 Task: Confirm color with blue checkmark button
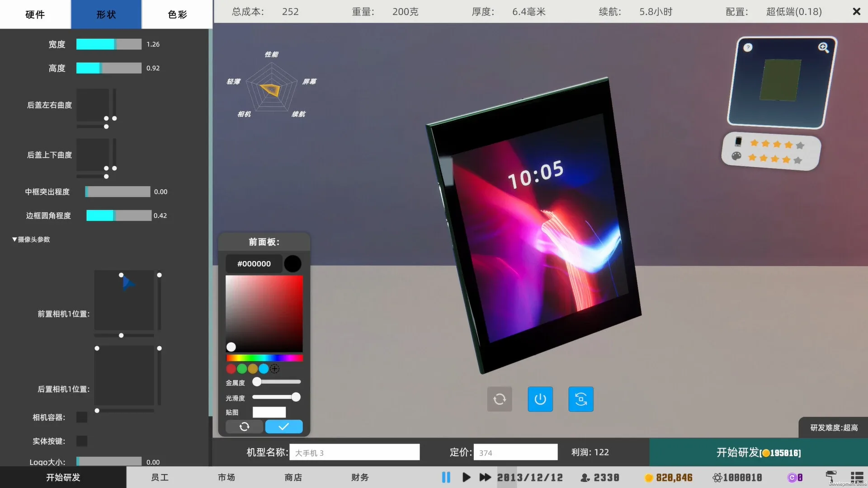[x=284, y=427]
